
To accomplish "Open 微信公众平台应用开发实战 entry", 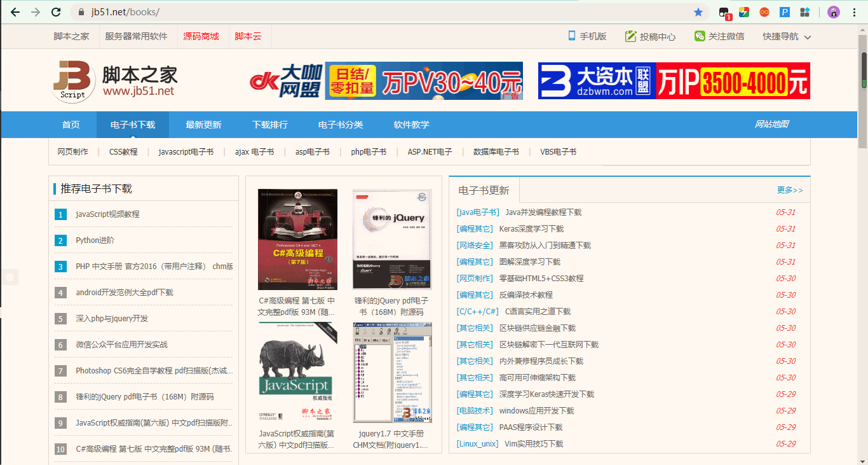I will click(x=121, y=345).
